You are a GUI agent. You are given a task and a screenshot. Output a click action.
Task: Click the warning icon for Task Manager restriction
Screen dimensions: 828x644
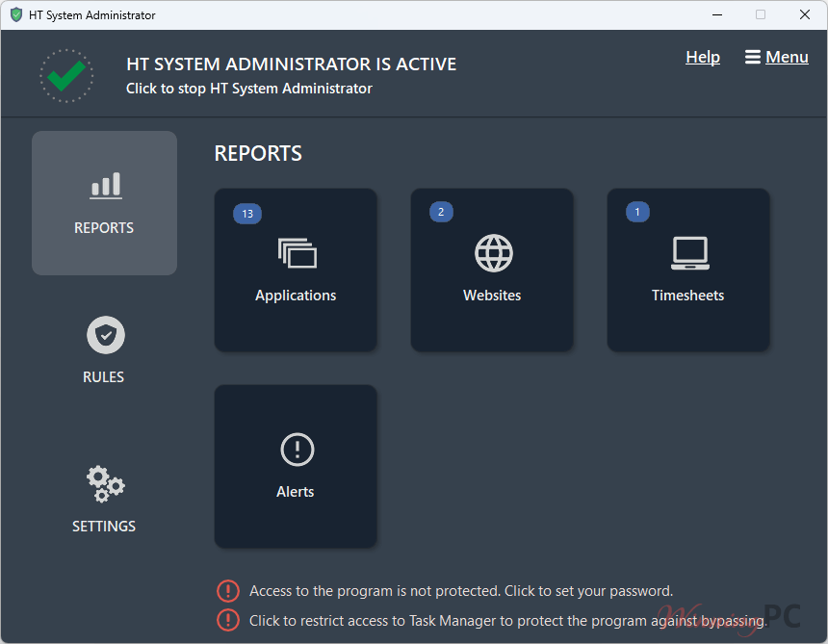pyautogui.click(x=228, y=620)
